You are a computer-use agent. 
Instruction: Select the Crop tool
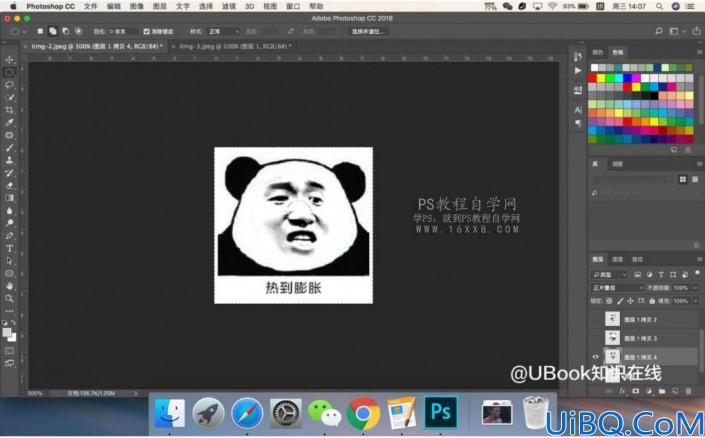pos(9,110)
